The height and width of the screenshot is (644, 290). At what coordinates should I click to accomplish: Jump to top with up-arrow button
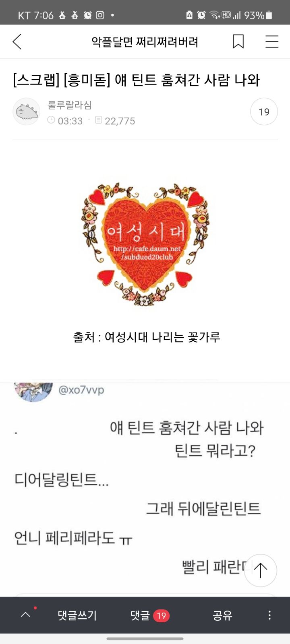coord(261,570)
